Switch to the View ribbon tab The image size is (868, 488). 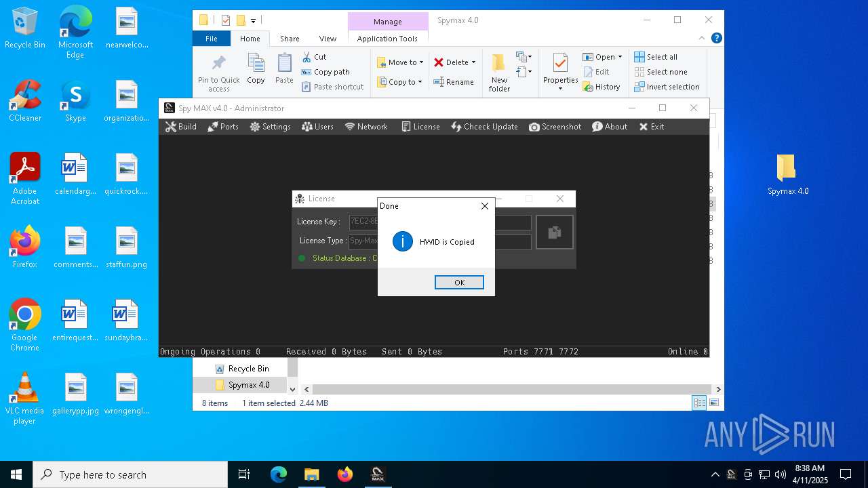(x=328, y=39)
